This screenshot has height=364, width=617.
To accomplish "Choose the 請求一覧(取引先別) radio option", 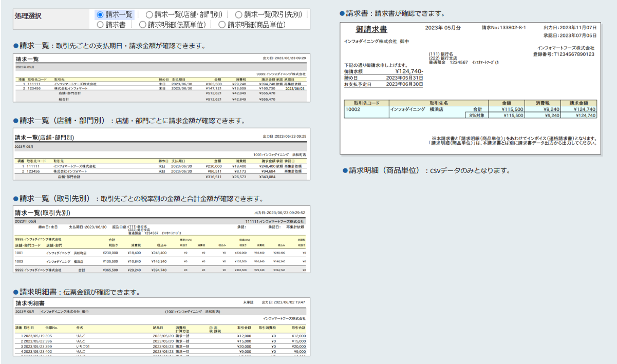I will 238,15.
